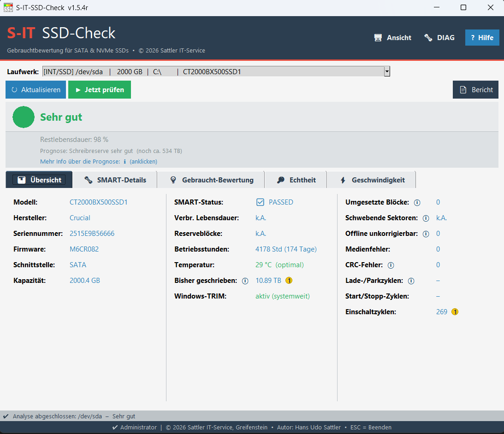
Task: Click yellow warning badge beside Einschaltzyklen 269
Action: [455, 311]
